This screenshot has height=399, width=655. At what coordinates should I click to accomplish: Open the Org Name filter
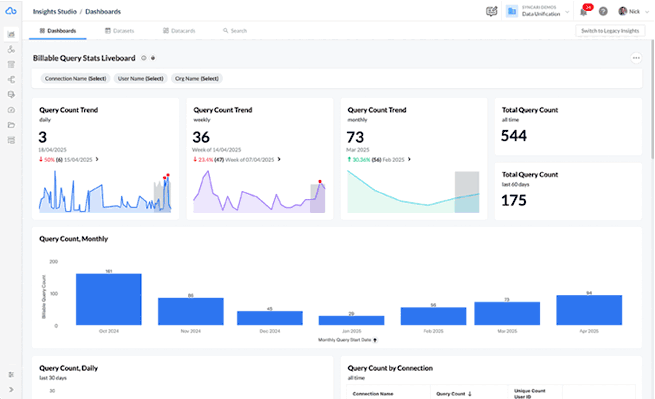pos(196,79)
